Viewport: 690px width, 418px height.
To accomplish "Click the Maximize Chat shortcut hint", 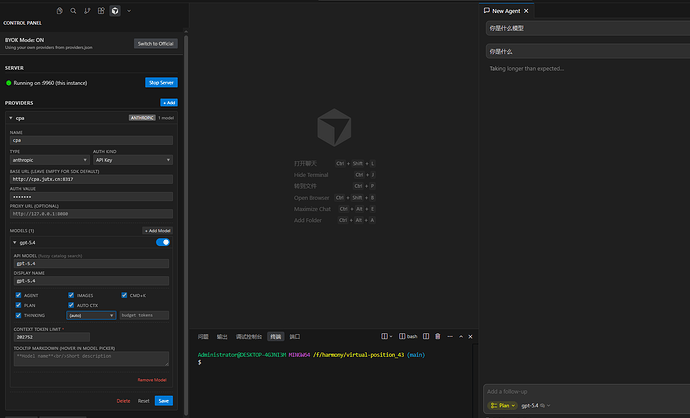I will coord(312,209).
